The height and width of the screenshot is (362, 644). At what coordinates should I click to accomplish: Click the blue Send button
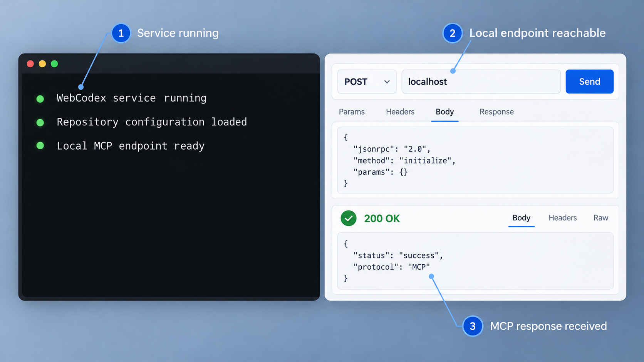[589, 82]
